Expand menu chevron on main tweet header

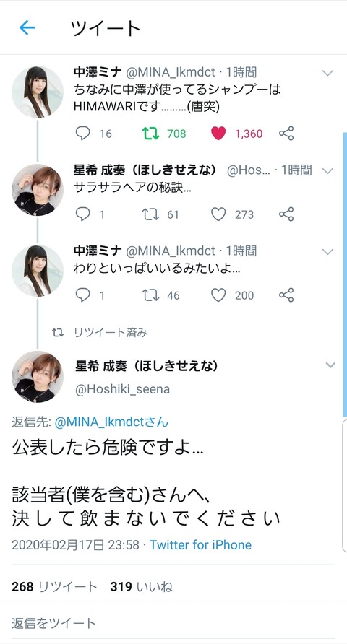[x=330, y=365]
